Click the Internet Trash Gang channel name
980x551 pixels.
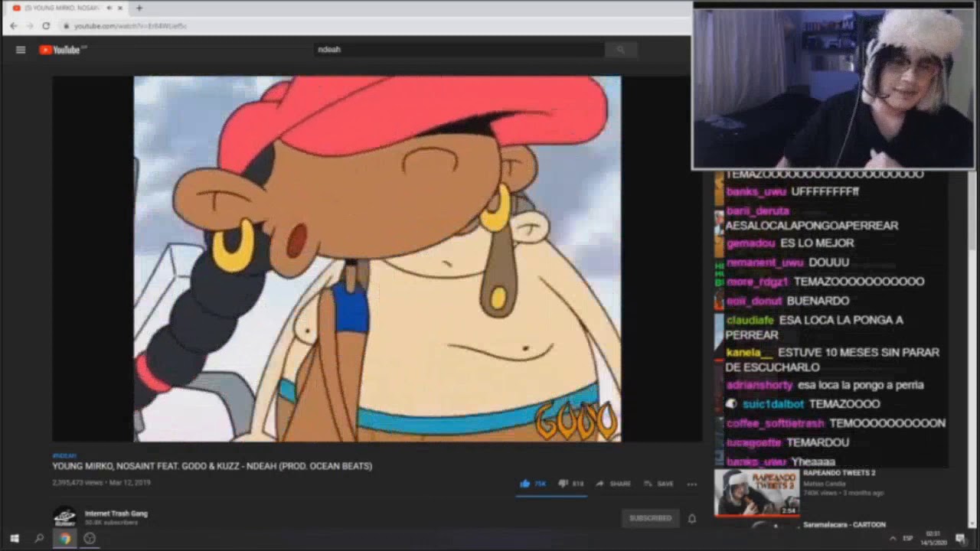(x=116, y=514)
